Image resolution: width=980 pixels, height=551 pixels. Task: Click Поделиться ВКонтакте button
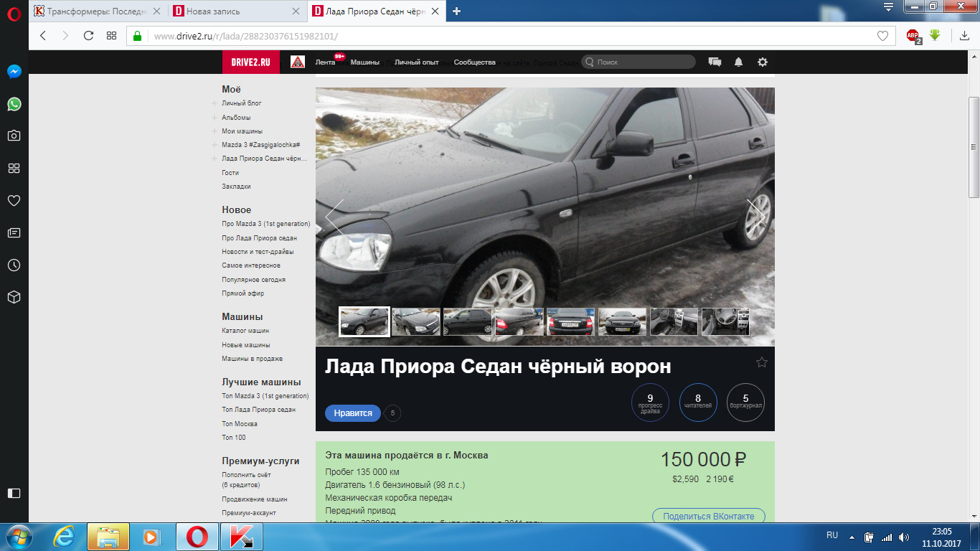(x=709, y=516)
